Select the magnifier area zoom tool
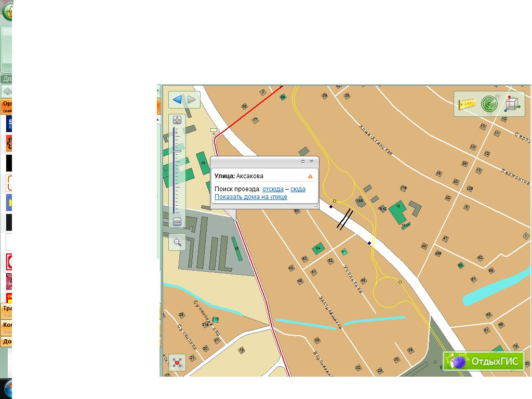This screenshot has height=399, width=532. (x=177, y=242)
